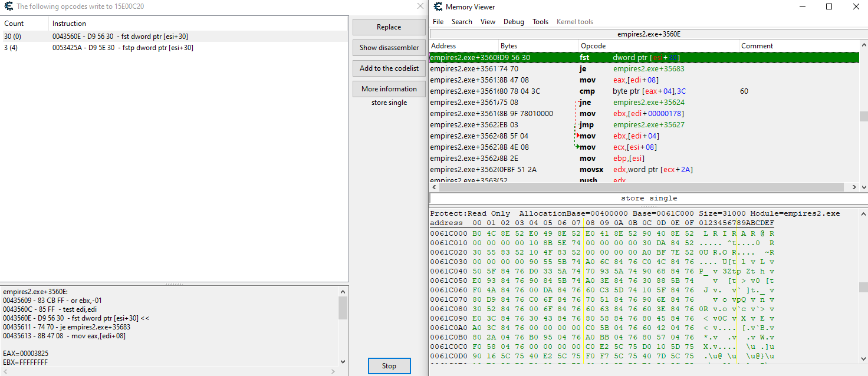The height and width of the screenshot is (376, 868).
Task: Click info pane scrollbar up arrow
Action: coord(343,291)
